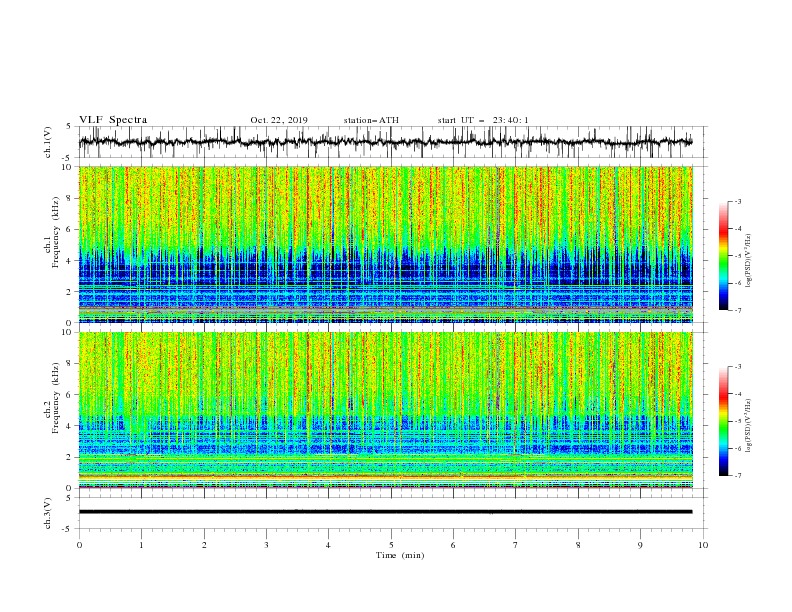Click the ch.1 PSD color scale bar
The height and width of the screenshot is (612, 792).
(724, 256)
